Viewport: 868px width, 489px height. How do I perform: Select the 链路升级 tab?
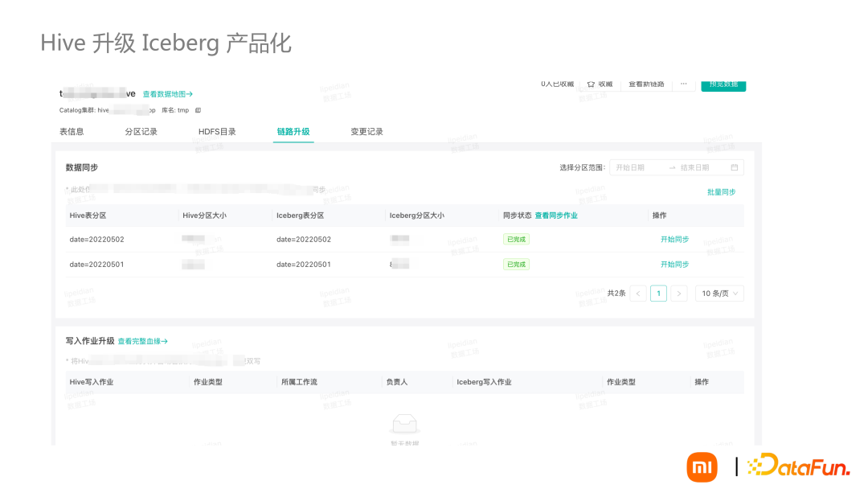(x=293, y=132)
